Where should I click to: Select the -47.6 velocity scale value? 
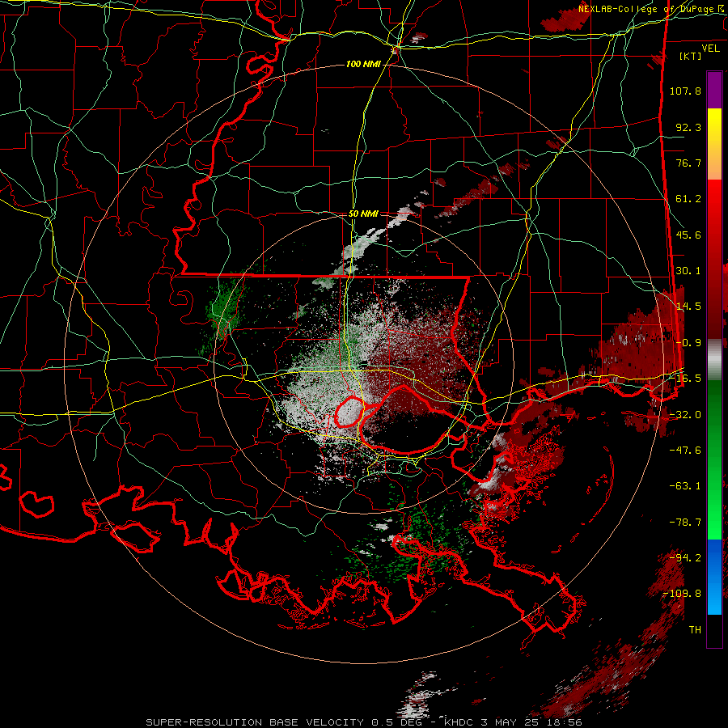coord(685,451)
